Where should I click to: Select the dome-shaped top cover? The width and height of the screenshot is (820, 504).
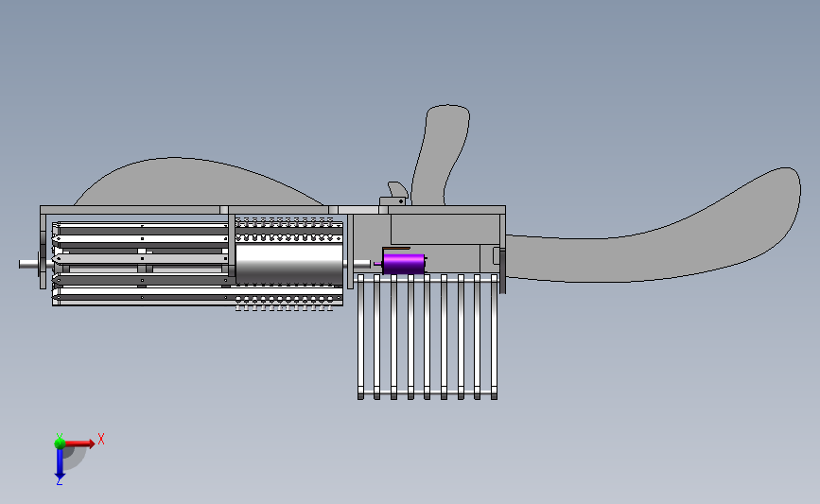pyautogui.click(x=199, y=182)
